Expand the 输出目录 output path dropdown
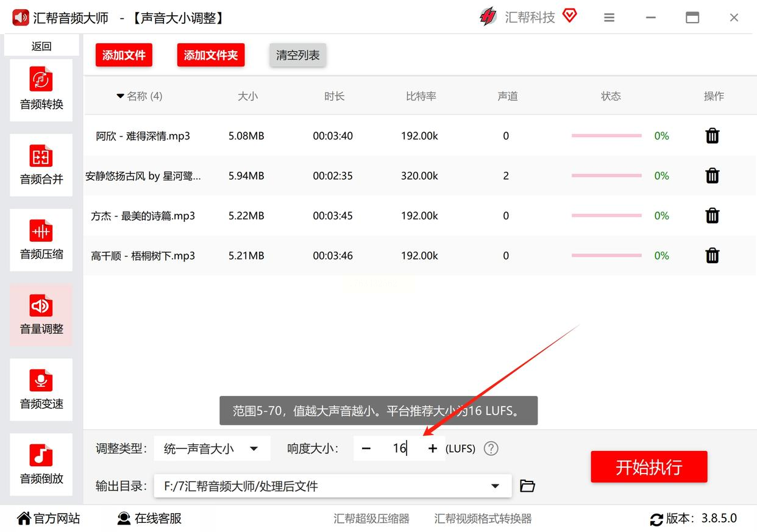This screenshot has height=532, width=757. click(495, 486)
